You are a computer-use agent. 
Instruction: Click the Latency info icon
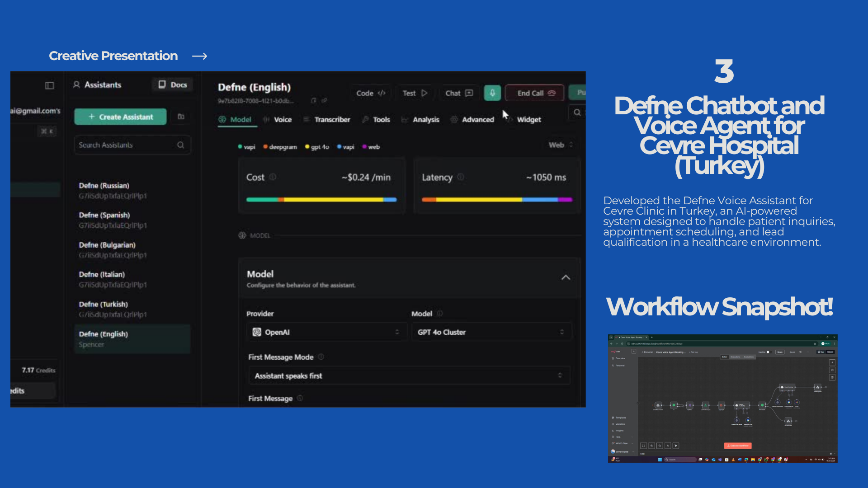461,177
